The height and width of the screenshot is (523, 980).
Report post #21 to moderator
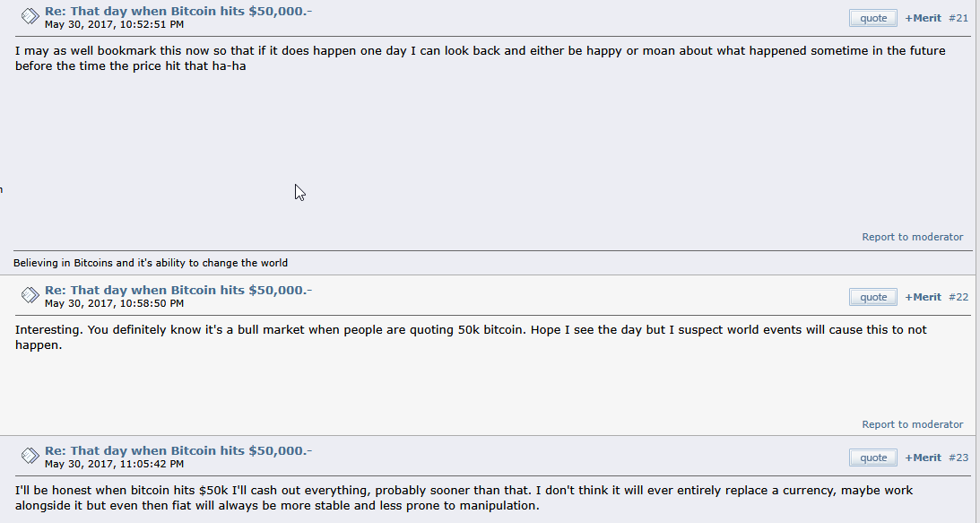pyautogui.click(x=913, y=237)
